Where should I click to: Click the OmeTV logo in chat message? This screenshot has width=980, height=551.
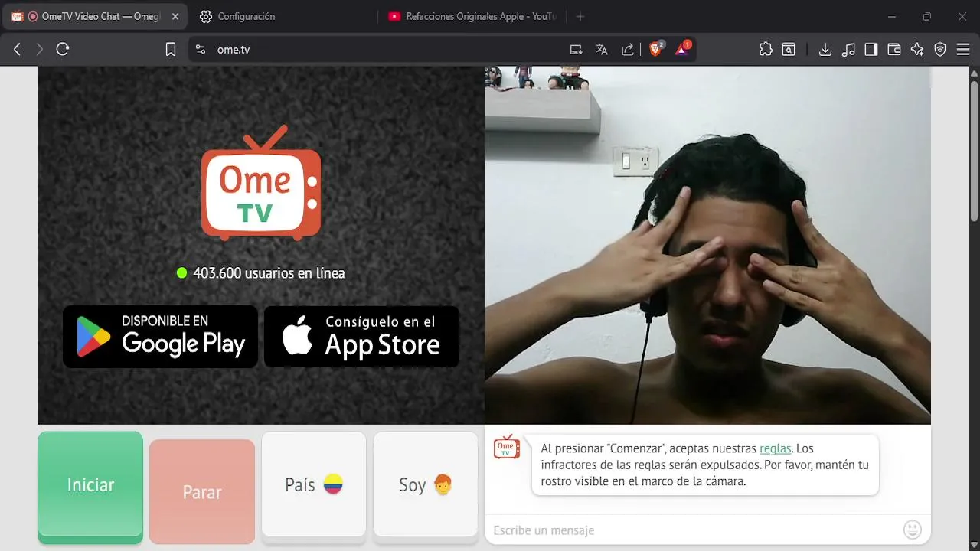pos(506,447)
